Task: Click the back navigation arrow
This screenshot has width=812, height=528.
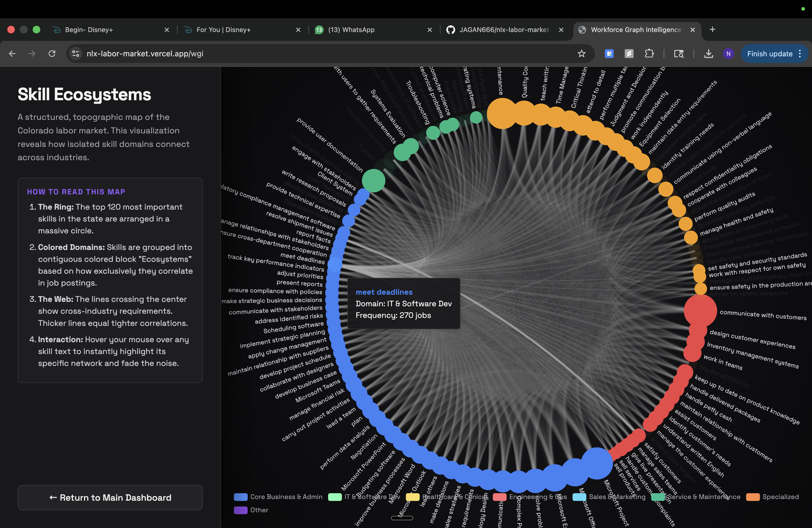Action: [x=12, y=54]
